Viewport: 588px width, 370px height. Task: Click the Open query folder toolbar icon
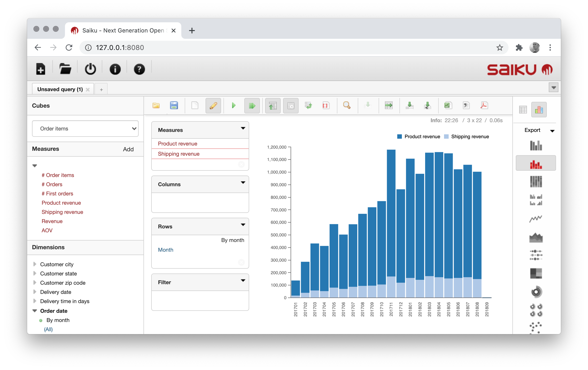pos(156,105)
